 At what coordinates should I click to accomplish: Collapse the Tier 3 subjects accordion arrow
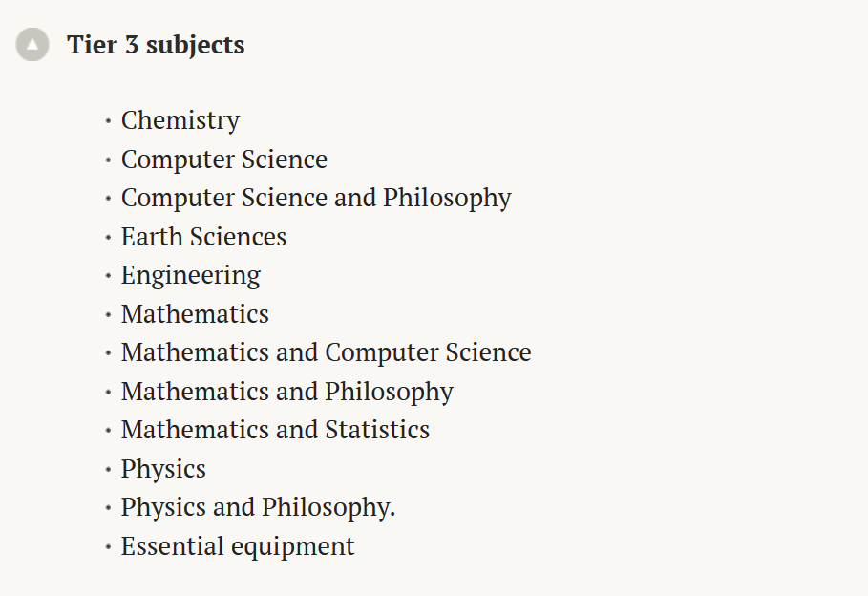coord(32,44)
